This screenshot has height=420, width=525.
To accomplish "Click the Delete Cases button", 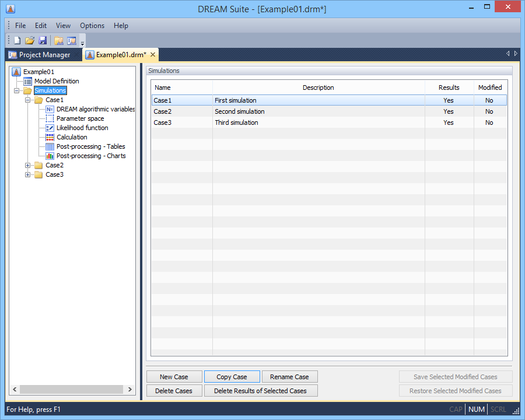I will click(x=174, y=391).
